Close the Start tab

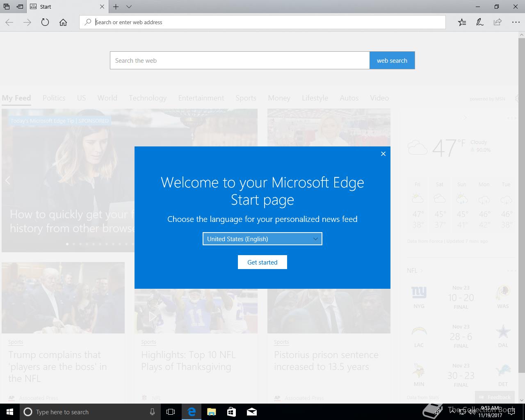point(102,7)
